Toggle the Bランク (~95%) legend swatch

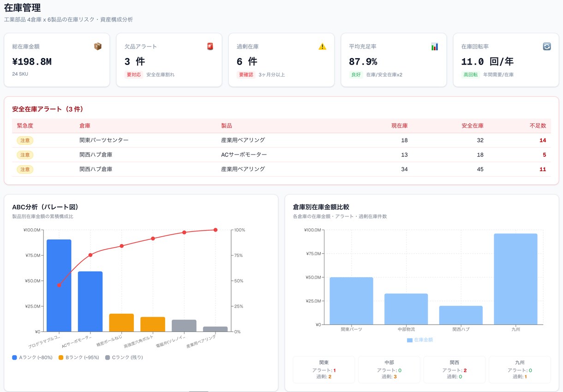tap(61, 357)
